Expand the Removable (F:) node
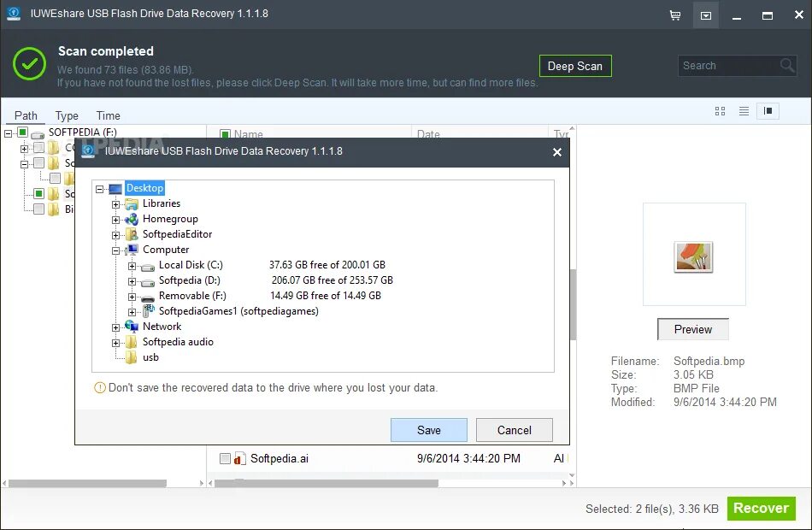 pyautogui.click(x=132, y=297)
